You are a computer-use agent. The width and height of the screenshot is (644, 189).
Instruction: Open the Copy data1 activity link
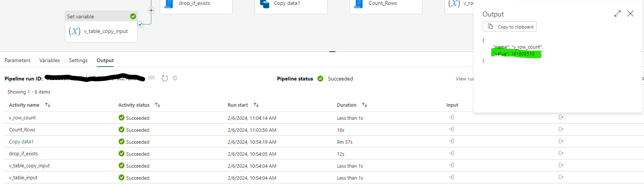click(x=21, y=142)
